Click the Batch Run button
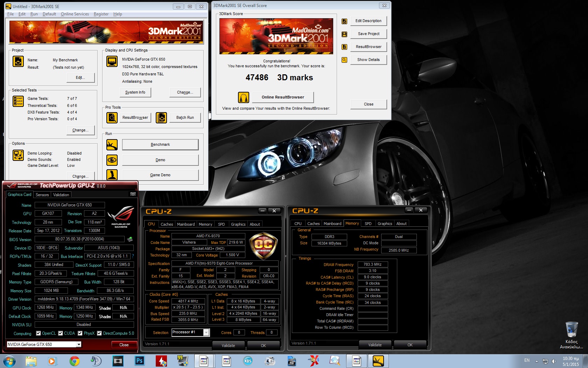 coord(185,118)
